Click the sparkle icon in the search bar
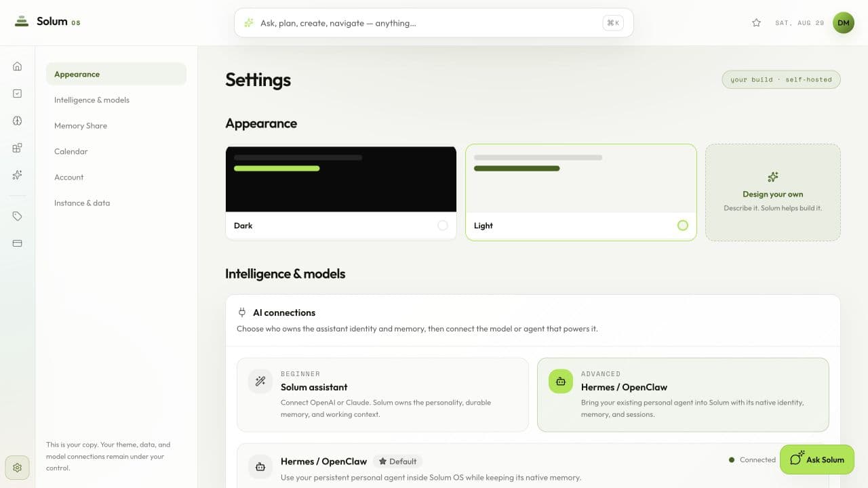The height and width of the screenshot is (488, 868). click(x=249, y=23)
